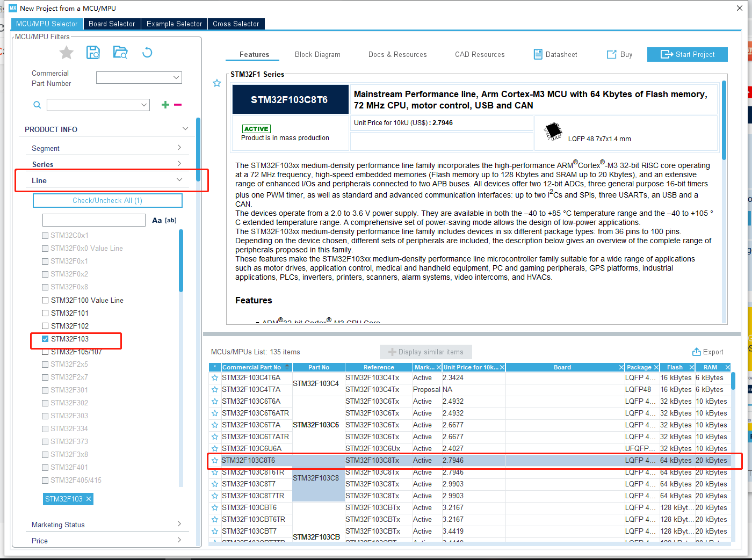Click the Export share icon
The height and width of the screenshot is (560, 752).
[697, 352]
